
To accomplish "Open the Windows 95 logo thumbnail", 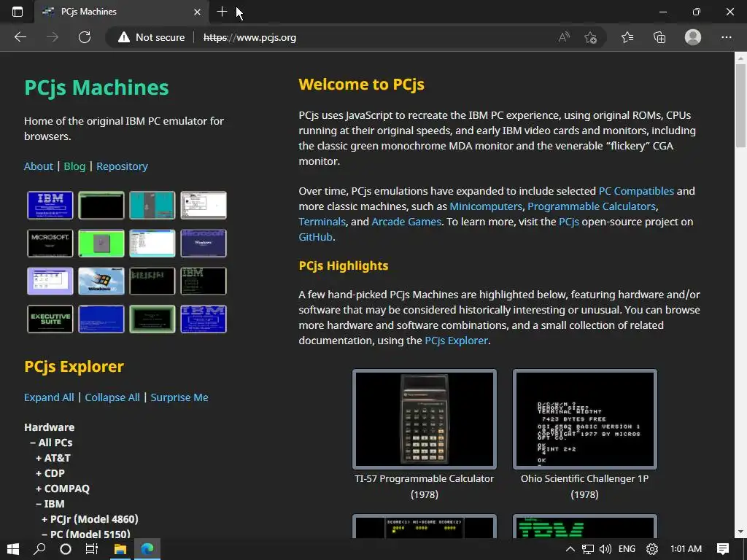I will [x=101, y=281].
